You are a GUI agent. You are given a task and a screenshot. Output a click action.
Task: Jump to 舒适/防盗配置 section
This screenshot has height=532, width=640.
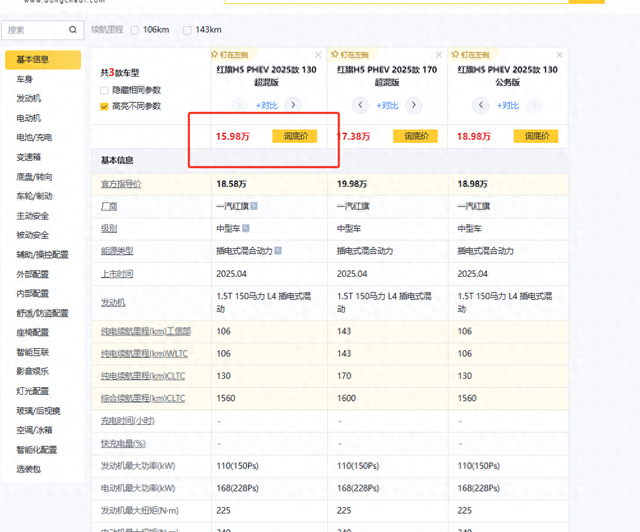tap(42, 313)
